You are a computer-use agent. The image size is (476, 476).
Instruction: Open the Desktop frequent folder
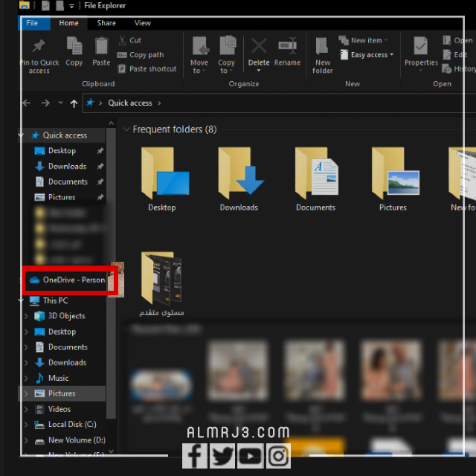[165, 179]
